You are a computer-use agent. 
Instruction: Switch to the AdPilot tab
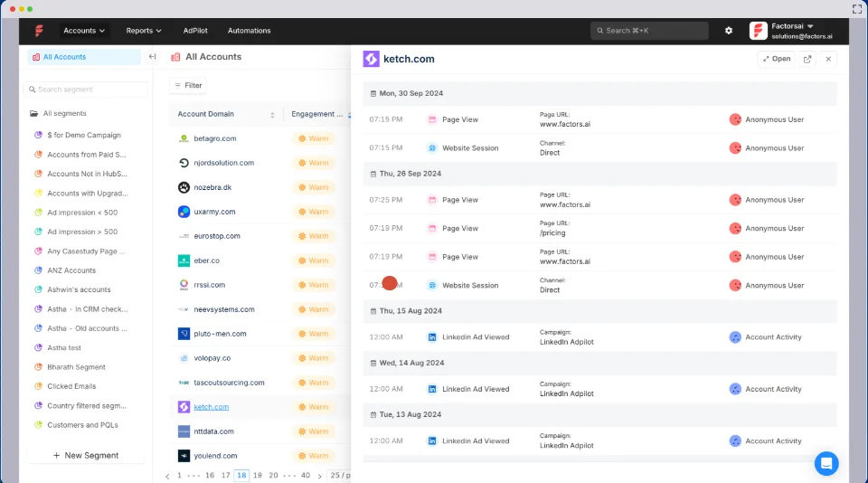(195, 31)
